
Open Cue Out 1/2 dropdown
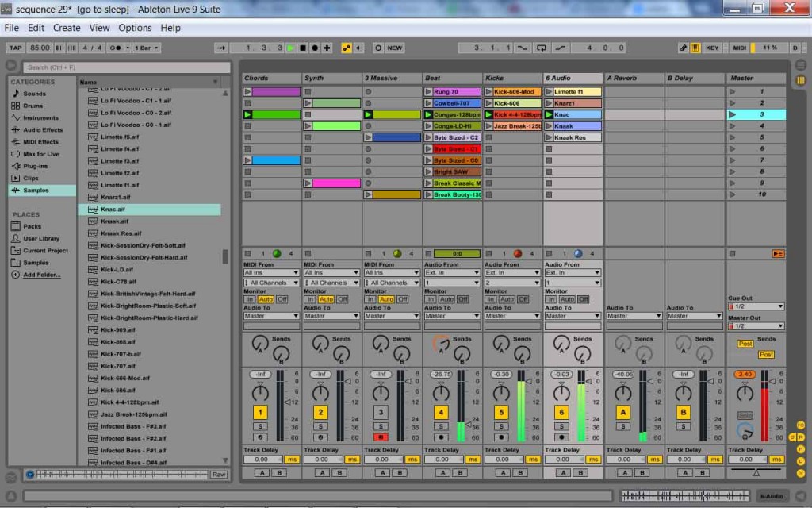[x=756, y=306]
